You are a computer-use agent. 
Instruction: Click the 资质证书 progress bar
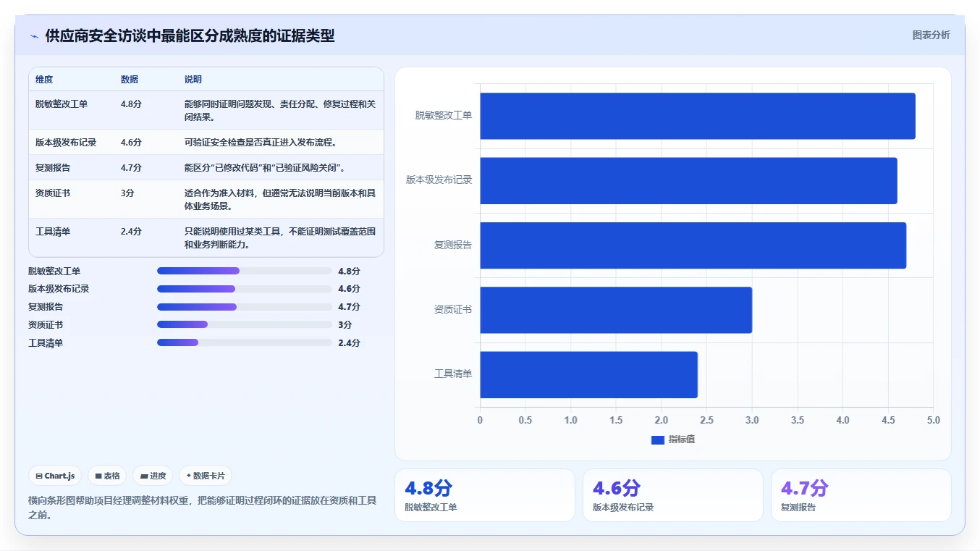click(245, 324)
